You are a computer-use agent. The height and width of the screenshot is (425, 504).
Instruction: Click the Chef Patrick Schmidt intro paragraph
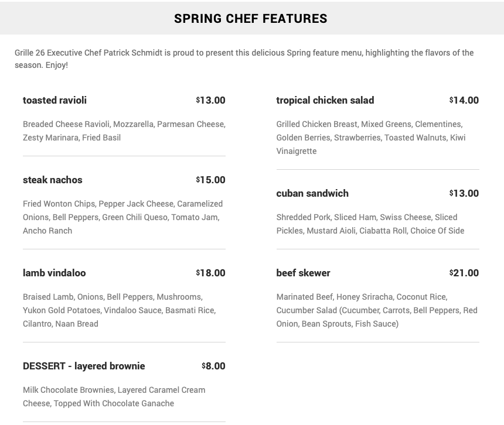[244, 59]
